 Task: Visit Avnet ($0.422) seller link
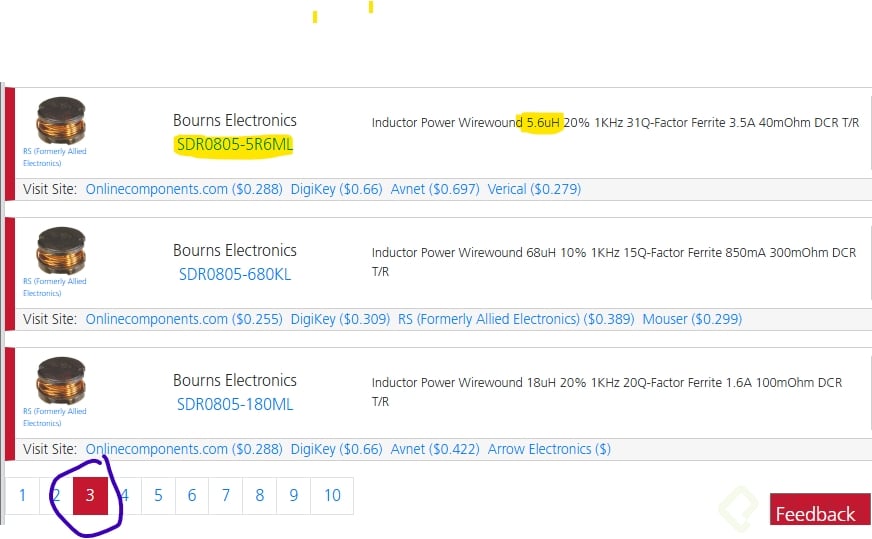435,449
